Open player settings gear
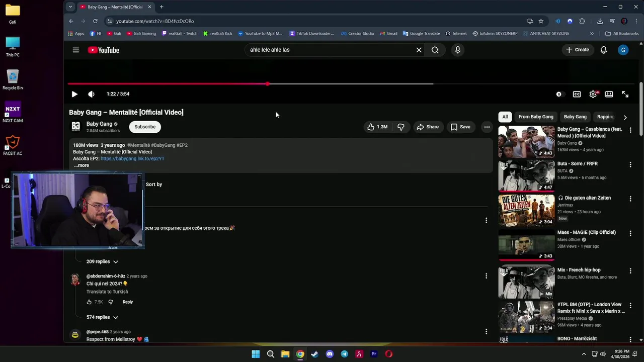 593,94
